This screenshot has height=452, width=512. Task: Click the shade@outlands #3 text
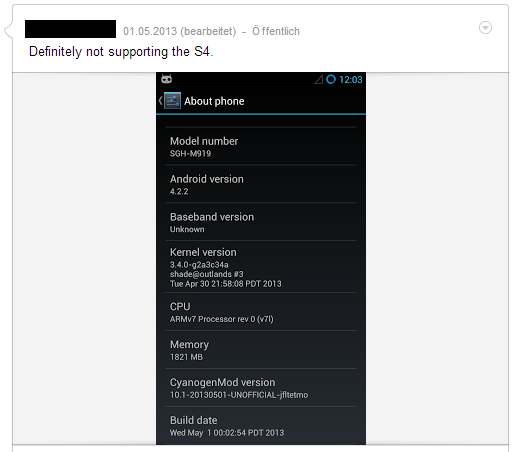(207, 274)
